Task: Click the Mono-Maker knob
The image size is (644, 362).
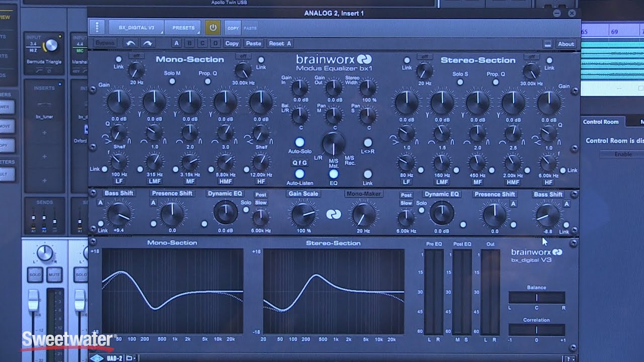Action: pos(363,215)
